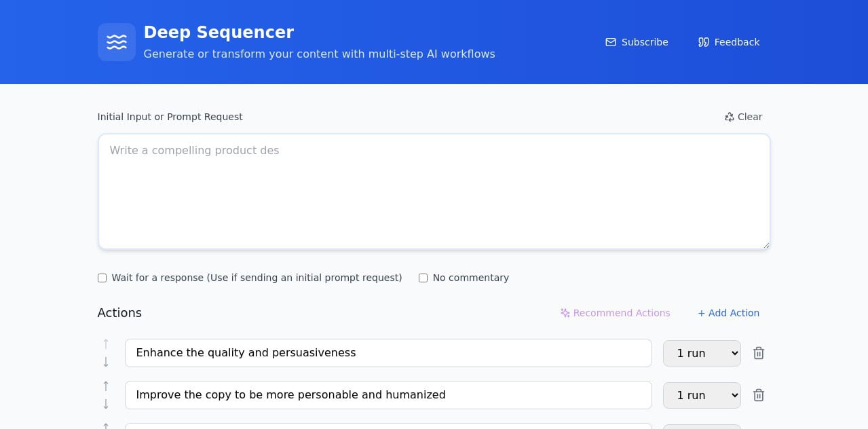Enable the 'Wait for a response' checkbox

[x=102, y=278]
